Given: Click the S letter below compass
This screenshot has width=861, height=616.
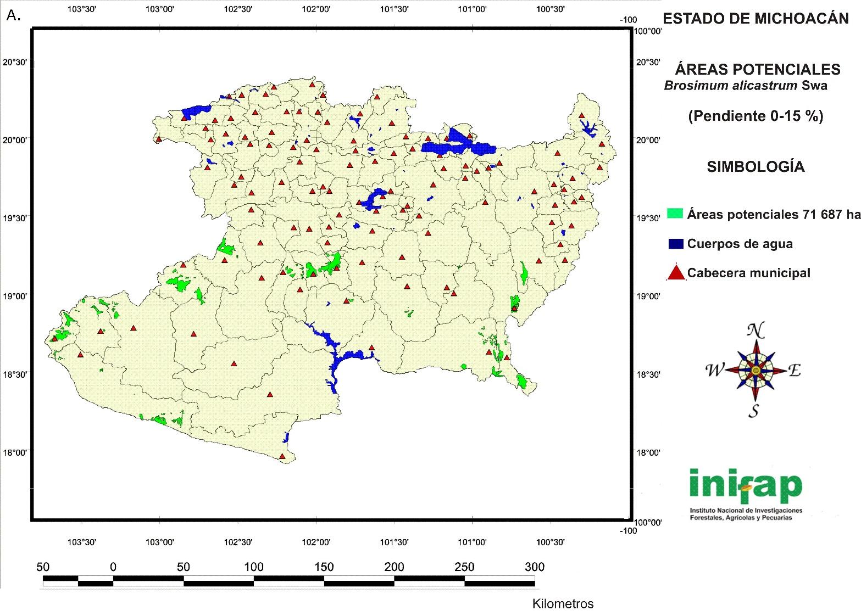Looking at the screenshot, I should tap(754, 411).
